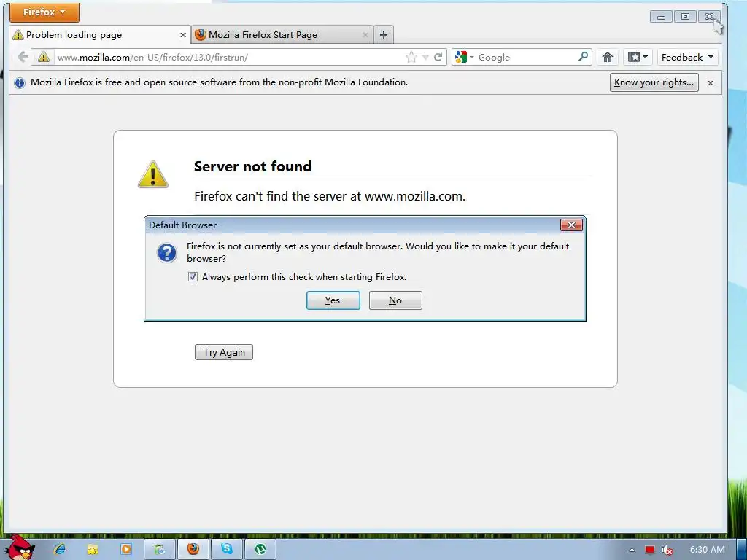747x560 pixels.
Task: Open the Google search engine selector
Action: (x=464, y=57)
